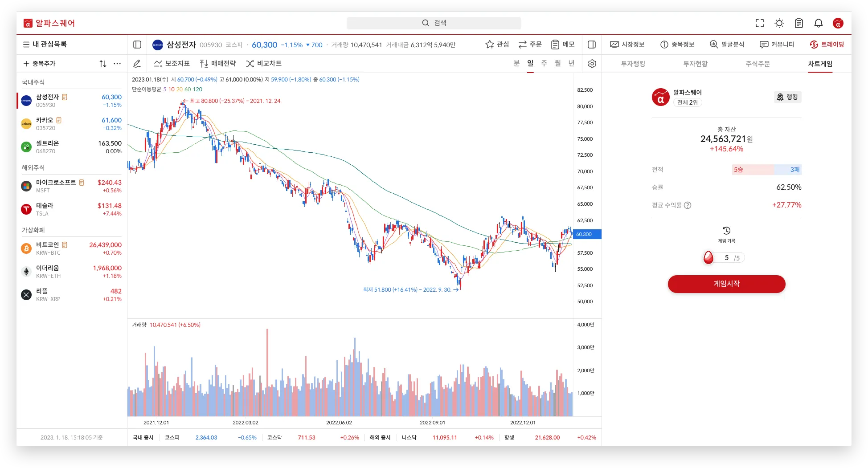Screen dimensions: 868x468
Task: Open the 발굴분석 tab
Action: click(x=727, y=45)
